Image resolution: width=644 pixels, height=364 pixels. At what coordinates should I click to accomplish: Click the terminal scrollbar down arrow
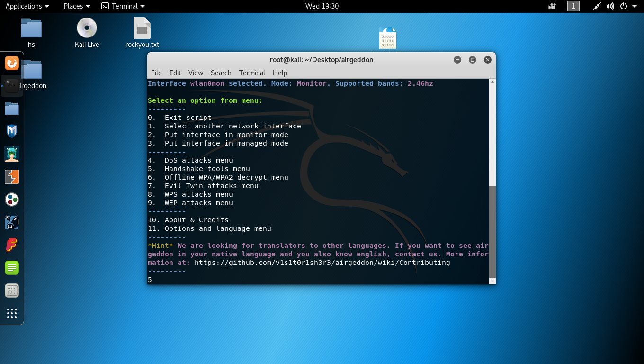tap(492, 281)
